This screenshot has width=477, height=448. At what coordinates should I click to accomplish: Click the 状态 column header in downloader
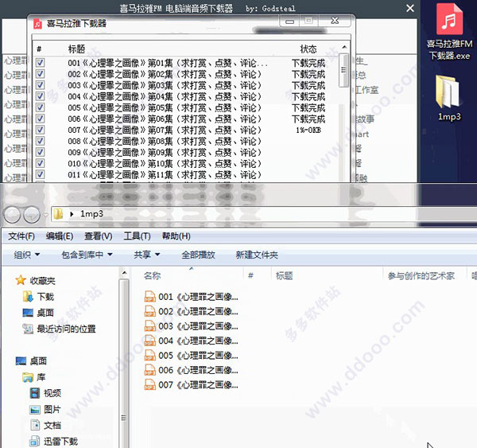tap(308, 49)
